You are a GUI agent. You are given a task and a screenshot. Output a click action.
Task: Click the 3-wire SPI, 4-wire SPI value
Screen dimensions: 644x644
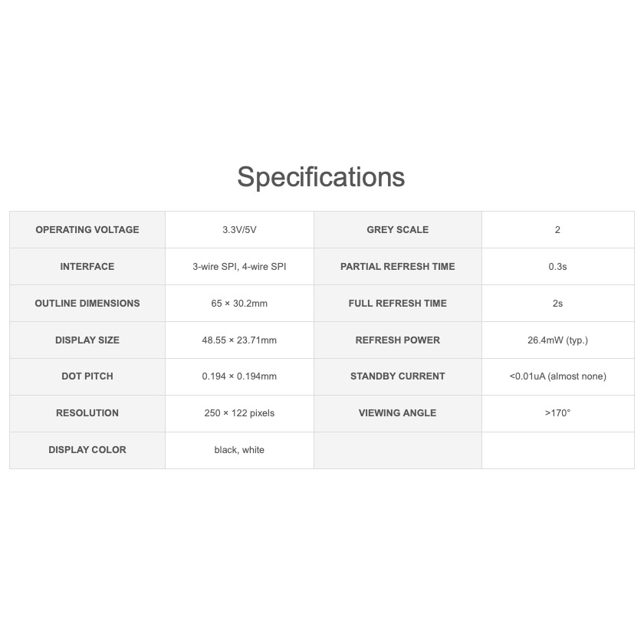click(239, 267)
